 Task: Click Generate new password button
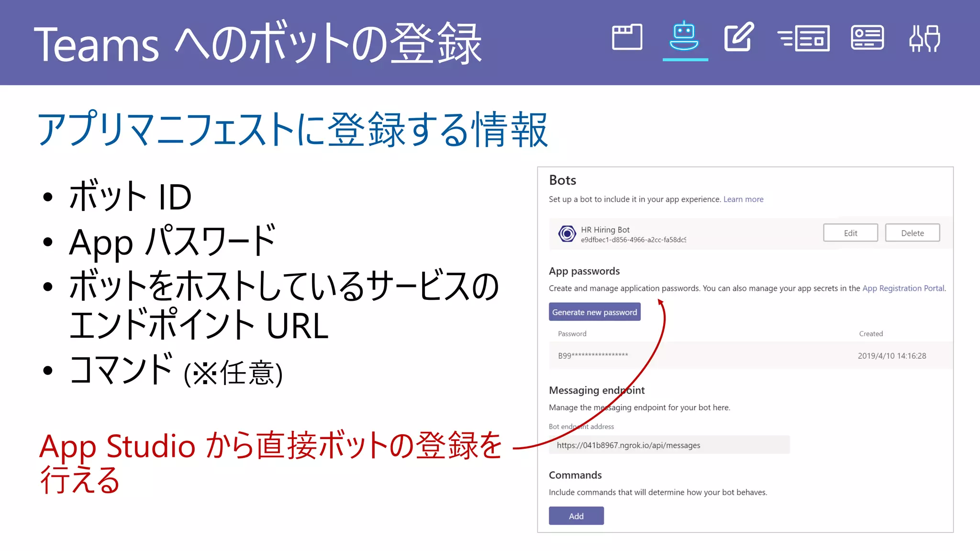[594, 312]
